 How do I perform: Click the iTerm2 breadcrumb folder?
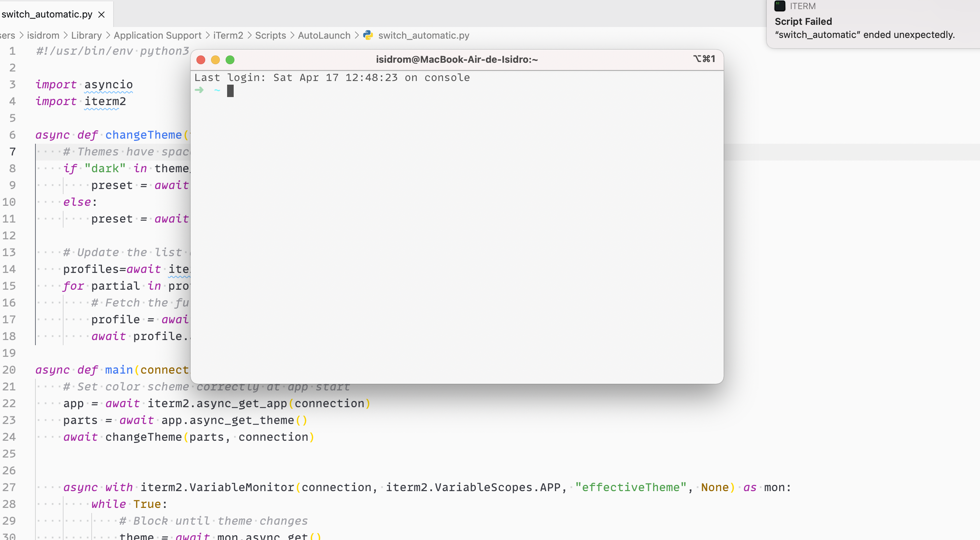[x=228, y=35]
